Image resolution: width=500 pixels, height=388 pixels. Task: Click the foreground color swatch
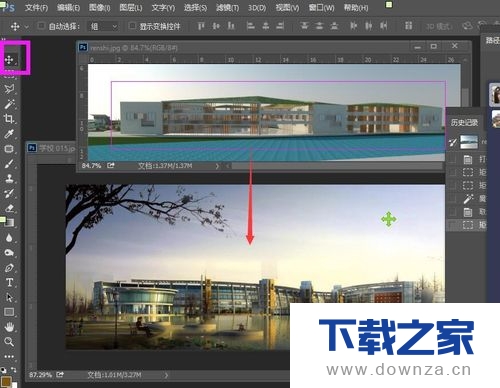tap(6, 381)
